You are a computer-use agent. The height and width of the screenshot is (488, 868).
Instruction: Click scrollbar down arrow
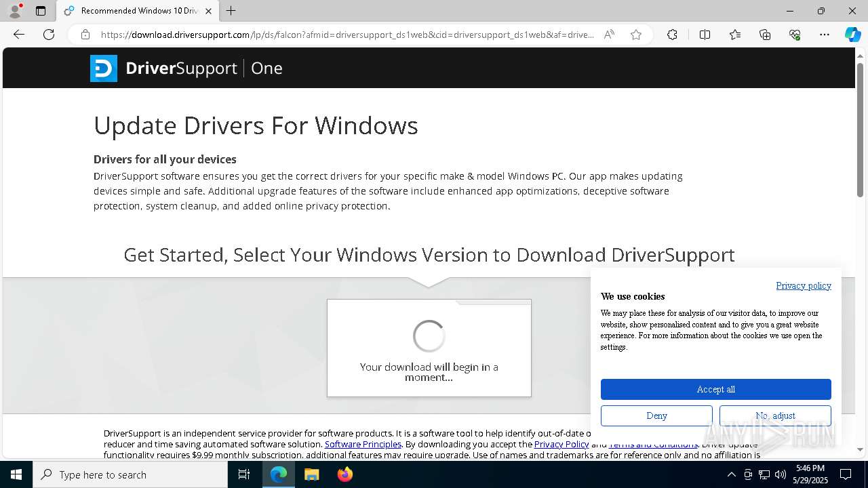(x=861, y=449)
